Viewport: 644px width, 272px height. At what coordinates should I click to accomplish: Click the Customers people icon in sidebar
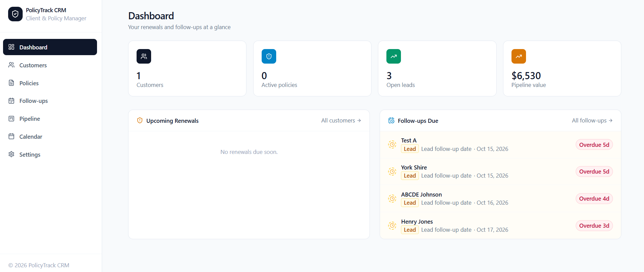[11, 65]
